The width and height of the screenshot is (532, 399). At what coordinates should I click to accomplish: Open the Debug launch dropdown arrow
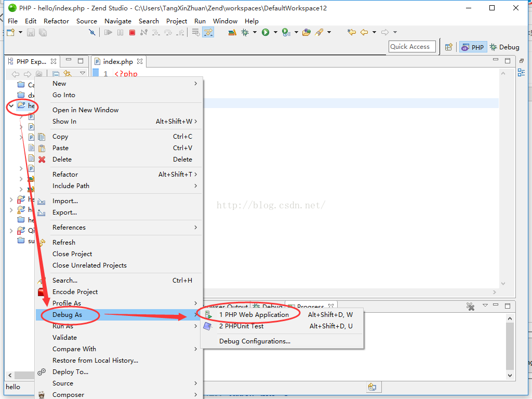click(x=255, y=33)
